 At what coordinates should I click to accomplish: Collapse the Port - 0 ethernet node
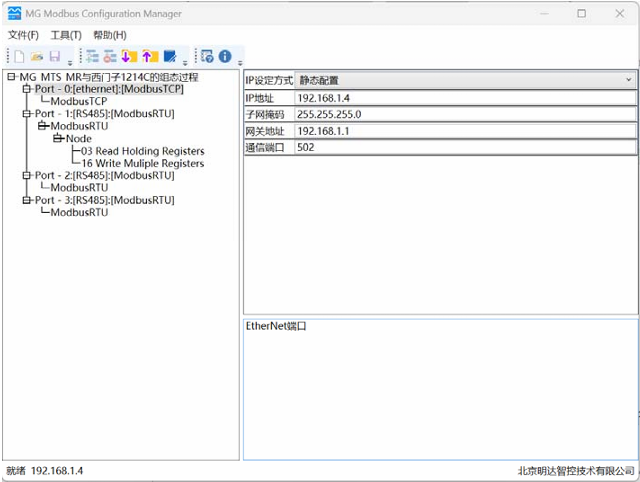28,89
